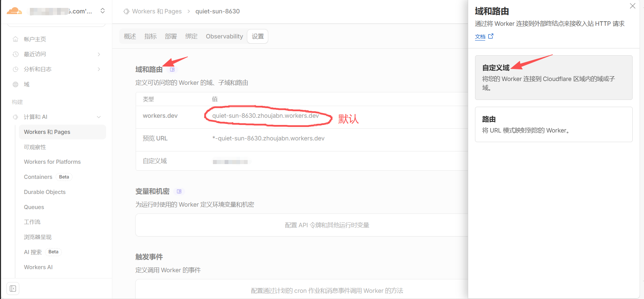Open the 域和路由 docs icon

172,70
